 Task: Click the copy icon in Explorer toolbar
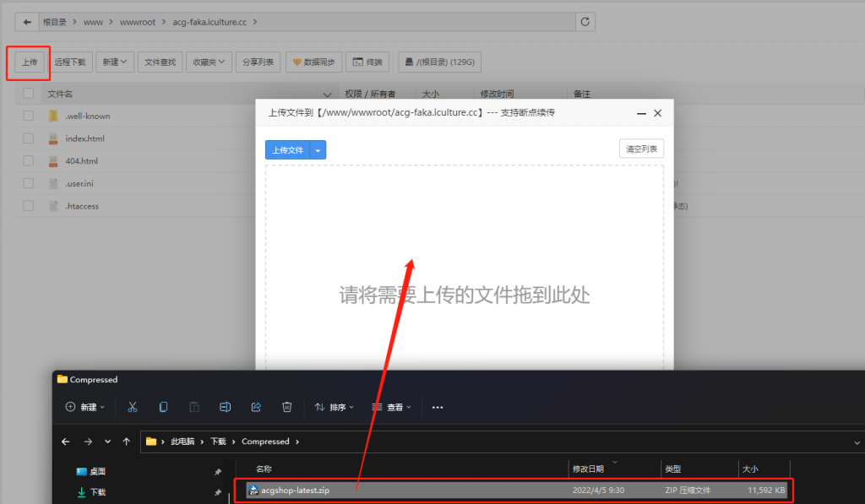(163, 407)
